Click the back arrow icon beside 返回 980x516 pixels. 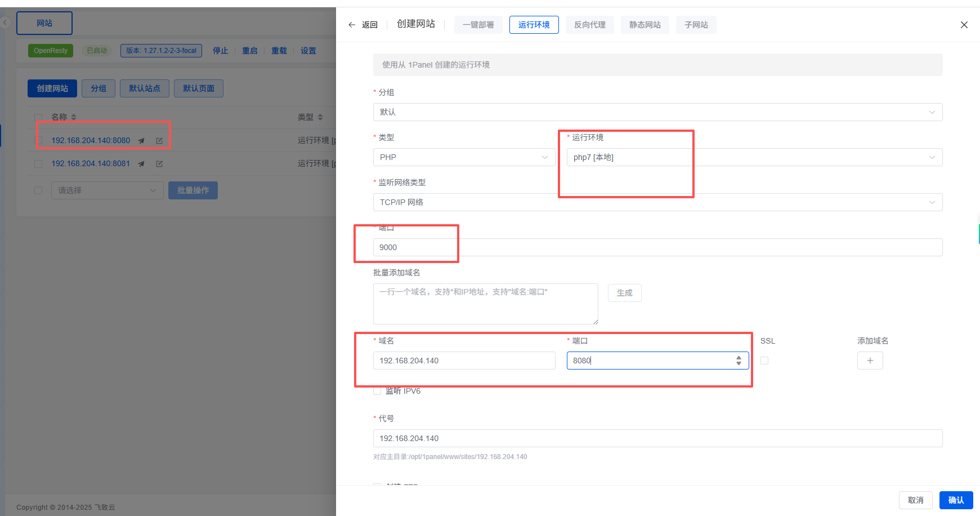(352, 25)
